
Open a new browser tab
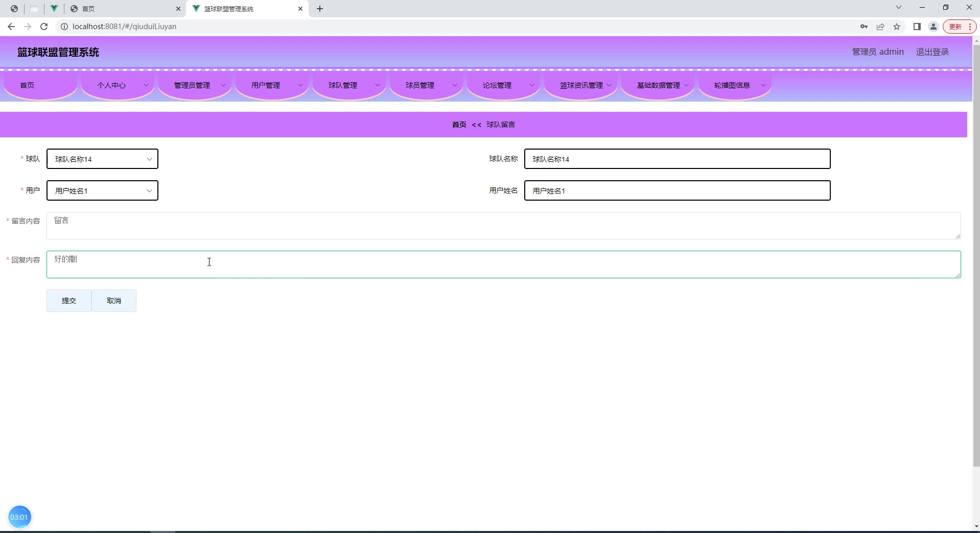320,9
